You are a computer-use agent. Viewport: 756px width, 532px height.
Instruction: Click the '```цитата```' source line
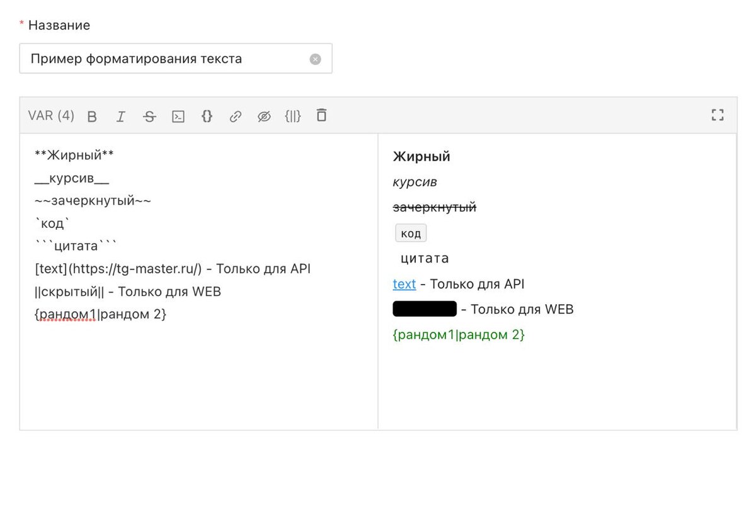pos(76,246)
